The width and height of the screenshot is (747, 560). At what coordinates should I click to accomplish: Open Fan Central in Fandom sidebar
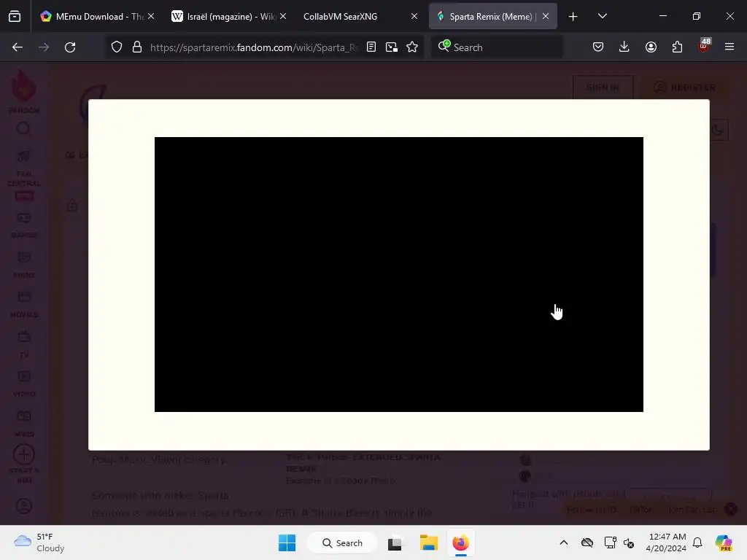(x=24, y=168)
